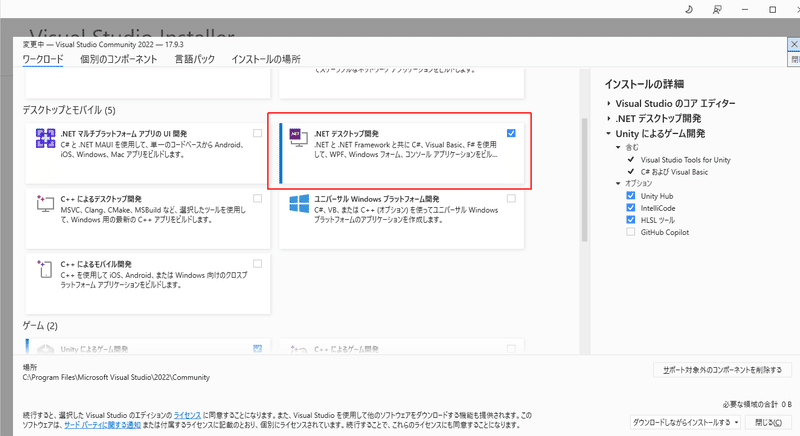
Task: Check the C++ によるデスクトップ開発 workload
Action: [x=258, y=198]
